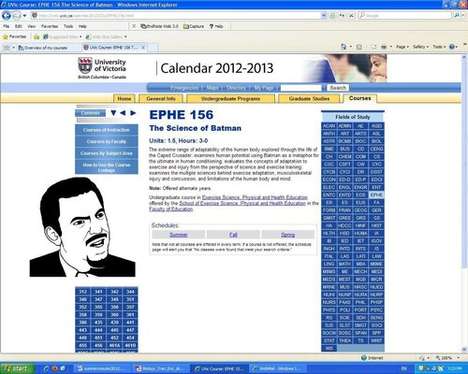Click the calendar Search button

coord(338,88)
